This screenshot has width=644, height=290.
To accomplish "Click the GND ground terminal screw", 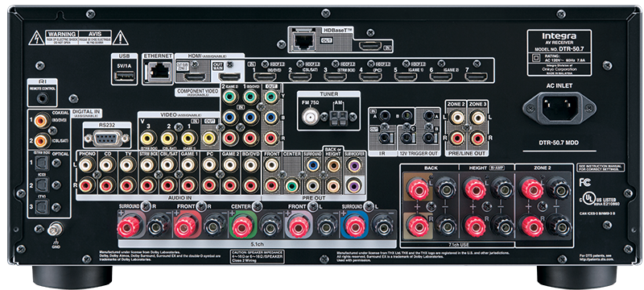I will tap(54, 230).
